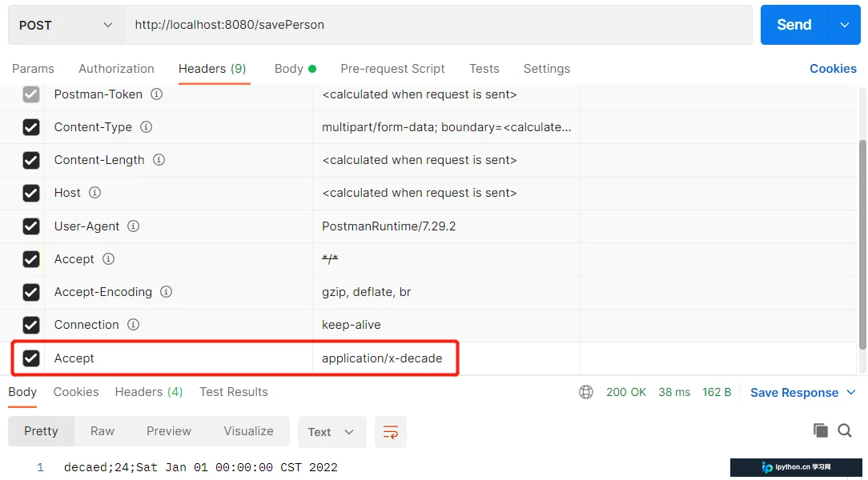Toggle line wrap icon in response toolbar
This screenshot has width=868, height=480.
point(390,432)
